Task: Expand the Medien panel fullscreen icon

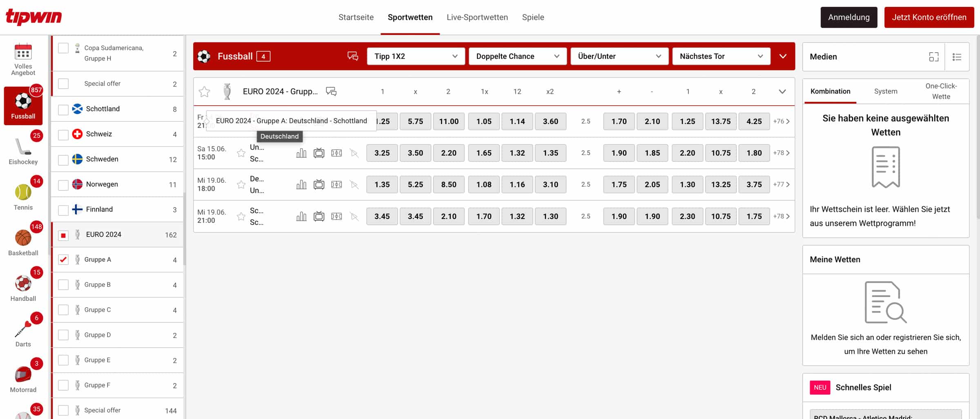Action: pyautogui.click(x=933, y=57)
